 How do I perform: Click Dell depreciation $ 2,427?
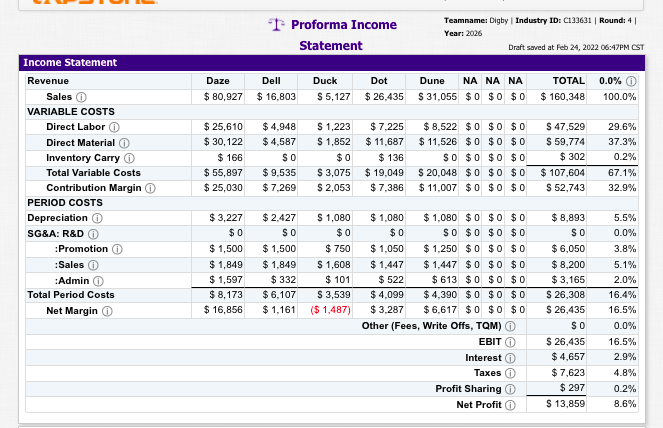(279, 218)
